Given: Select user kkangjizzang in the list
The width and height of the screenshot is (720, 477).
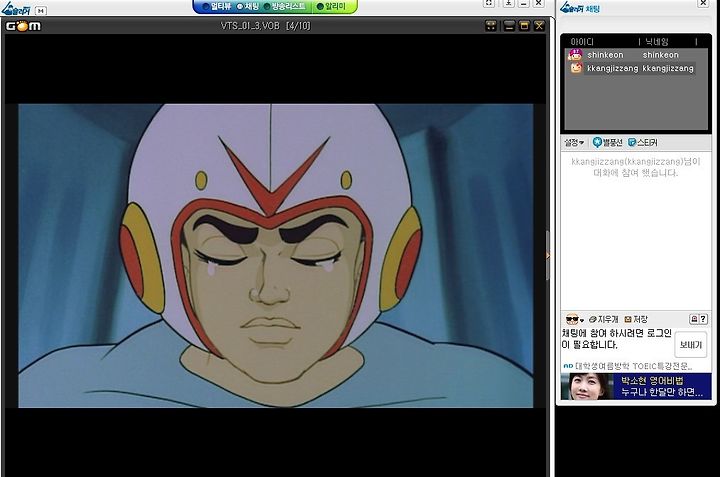Looking at the screenshot, I should [x=632, y=68].
